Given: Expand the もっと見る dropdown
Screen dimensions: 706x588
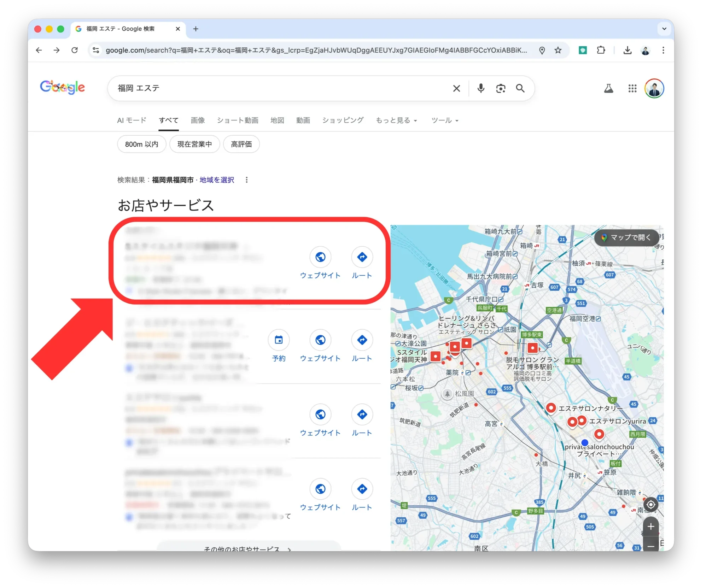Looking at the screenshot, I should (396, 120).
